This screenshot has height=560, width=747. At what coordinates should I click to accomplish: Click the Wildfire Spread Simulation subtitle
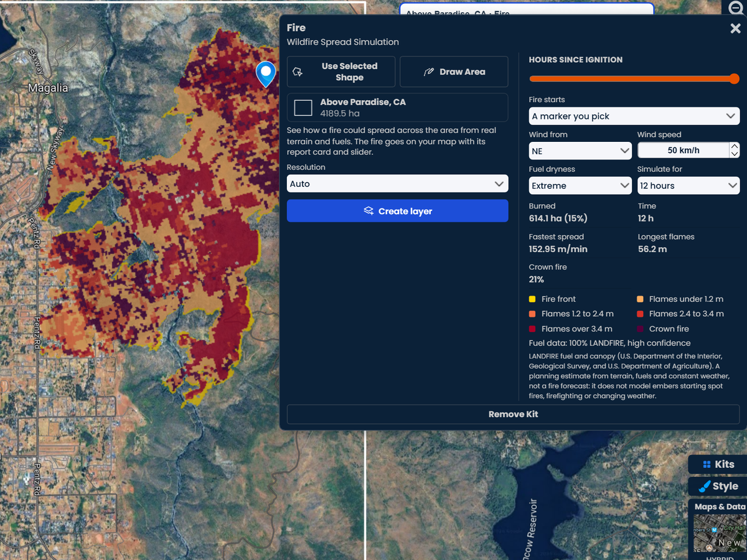343,42
